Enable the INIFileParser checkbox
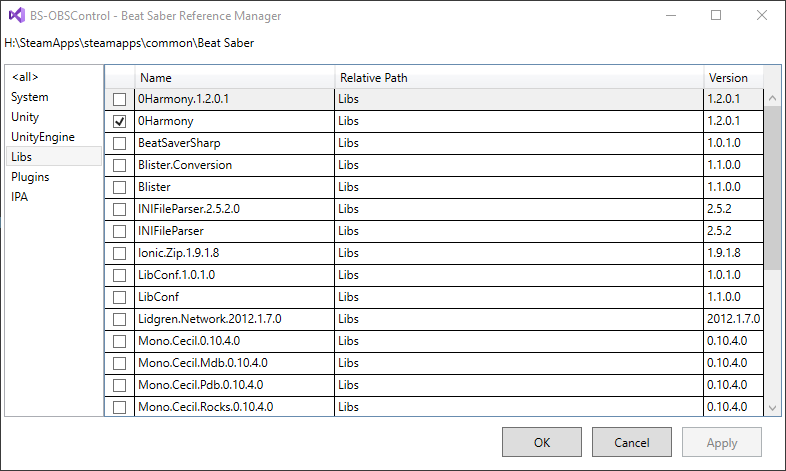Viewport: 786px width, 471px height. point(119,231)
